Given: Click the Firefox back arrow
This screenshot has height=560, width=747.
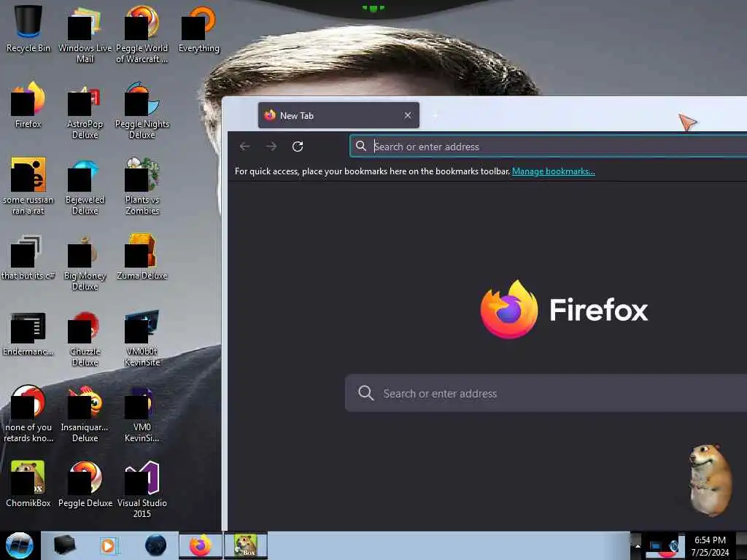Looking at the screenshot, I should 245,147.
